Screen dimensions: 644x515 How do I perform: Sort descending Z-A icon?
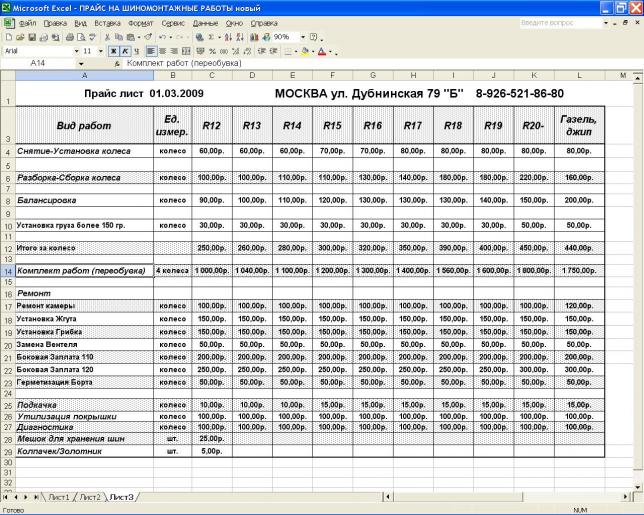[x=240, y=37]
